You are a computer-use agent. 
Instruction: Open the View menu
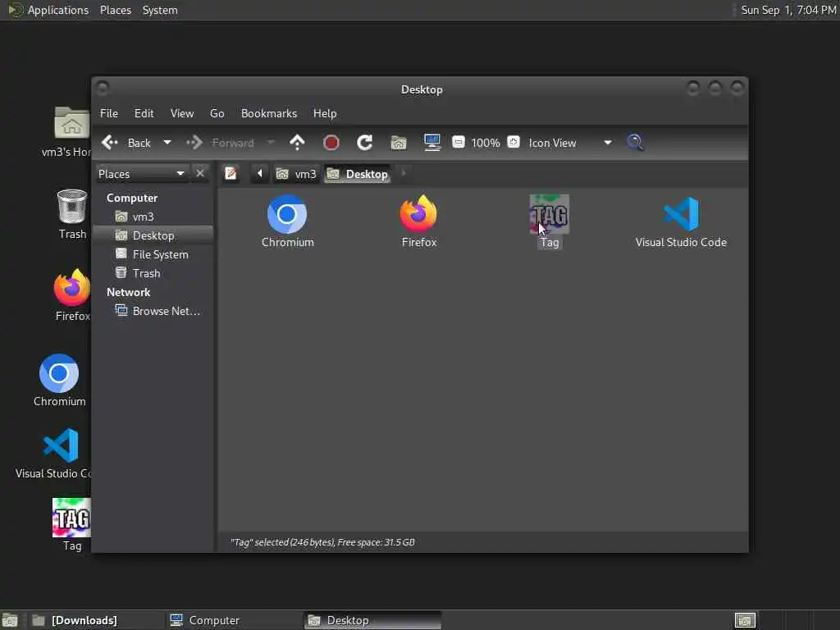coord(182,113)
